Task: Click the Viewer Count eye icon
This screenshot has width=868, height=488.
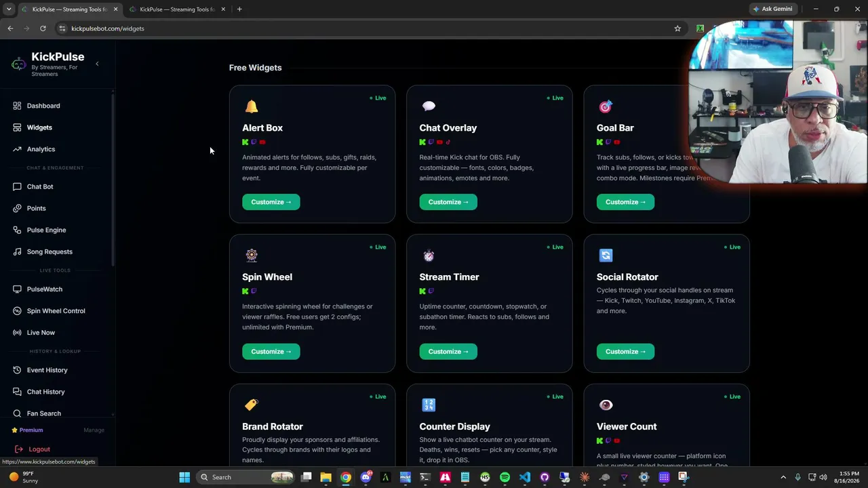Action: [x=606, y=405]
